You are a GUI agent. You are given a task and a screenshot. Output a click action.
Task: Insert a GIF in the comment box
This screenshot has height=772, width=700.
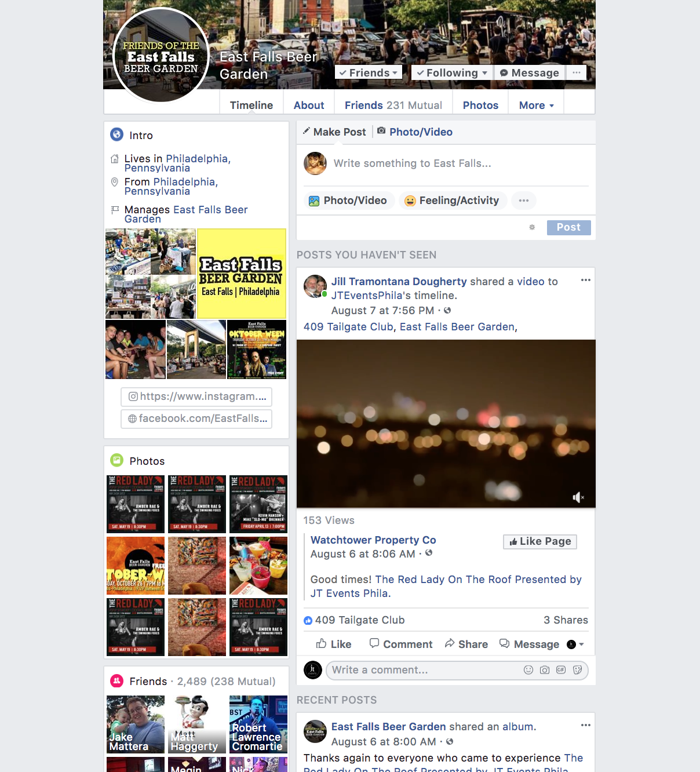[560, 670]
